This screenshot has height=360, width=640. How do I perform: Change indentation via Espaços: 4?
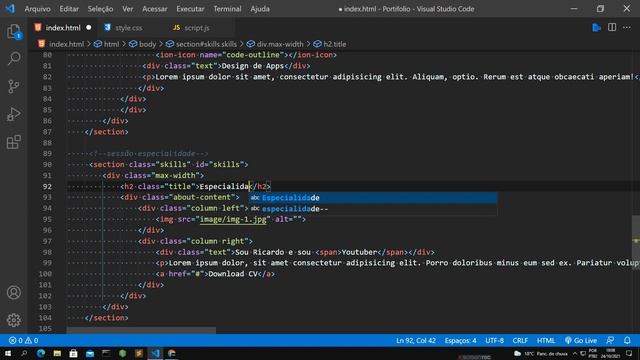click(460, 340)
